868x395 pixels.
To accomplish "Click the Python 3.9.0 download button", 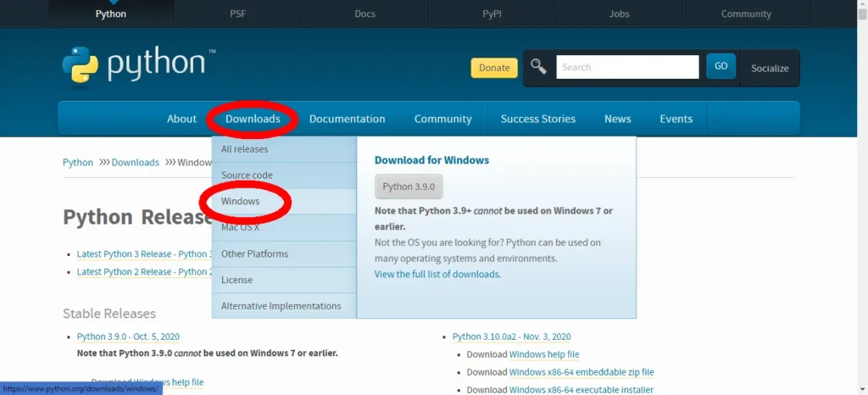I will click(x=409, y=187).
